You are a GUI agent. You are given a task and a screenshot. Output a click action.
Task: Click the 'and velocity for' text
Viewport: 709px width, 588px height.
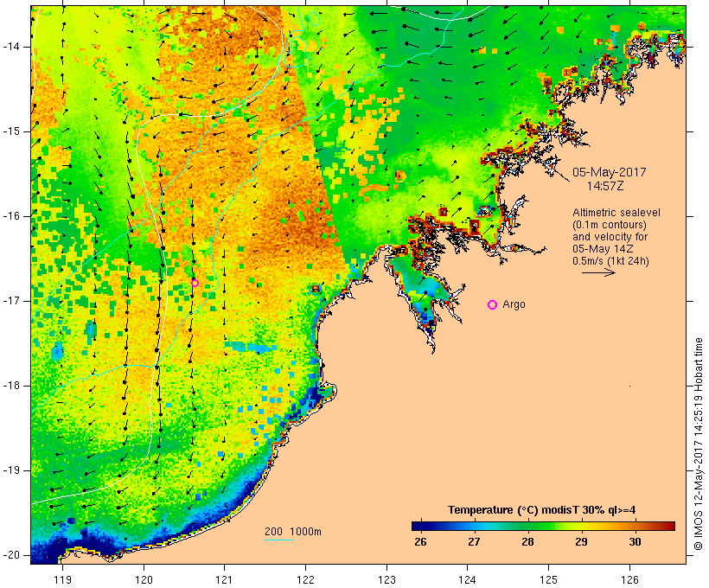(610, 237)
